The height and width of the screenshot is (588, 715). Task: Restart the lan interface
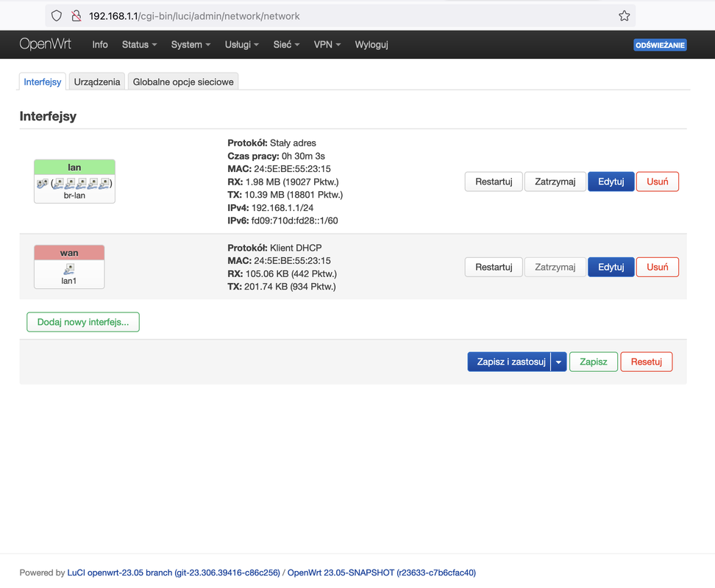pyautogui.click(x=494, y=182)
